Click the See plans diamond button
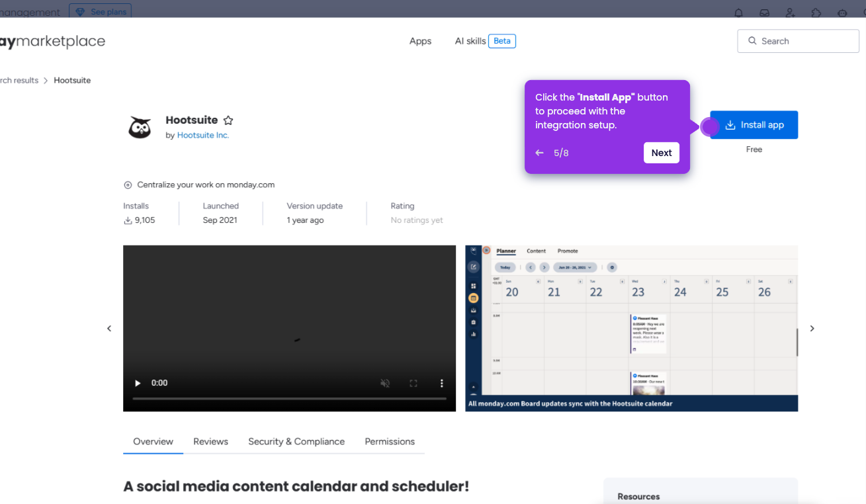The width and height of the screenshot is (866, 504). [x=100, y=12]
